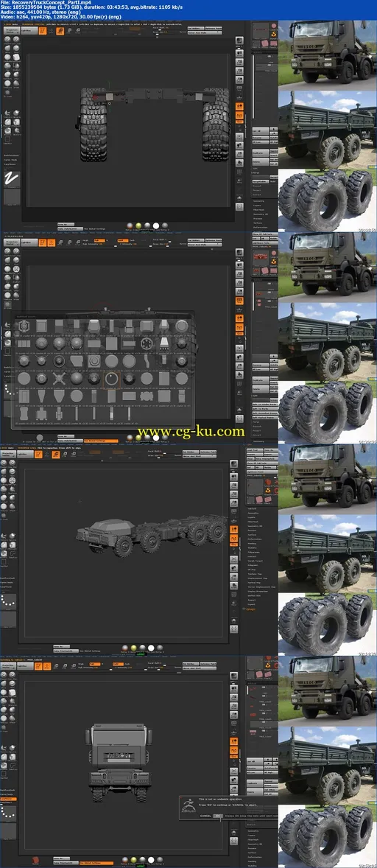Open LightBox in the fourth frame

pyautogui.click(x=26, y=667)
